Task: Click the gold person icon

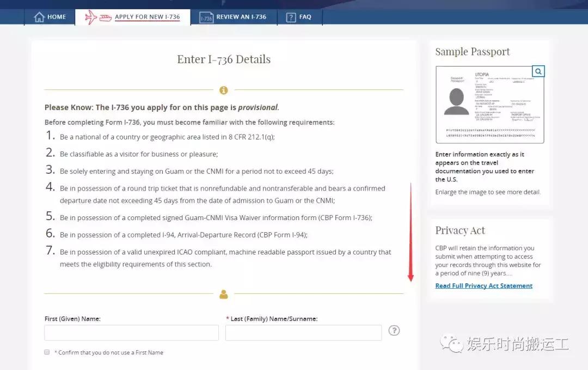Action: pos(224,294)
